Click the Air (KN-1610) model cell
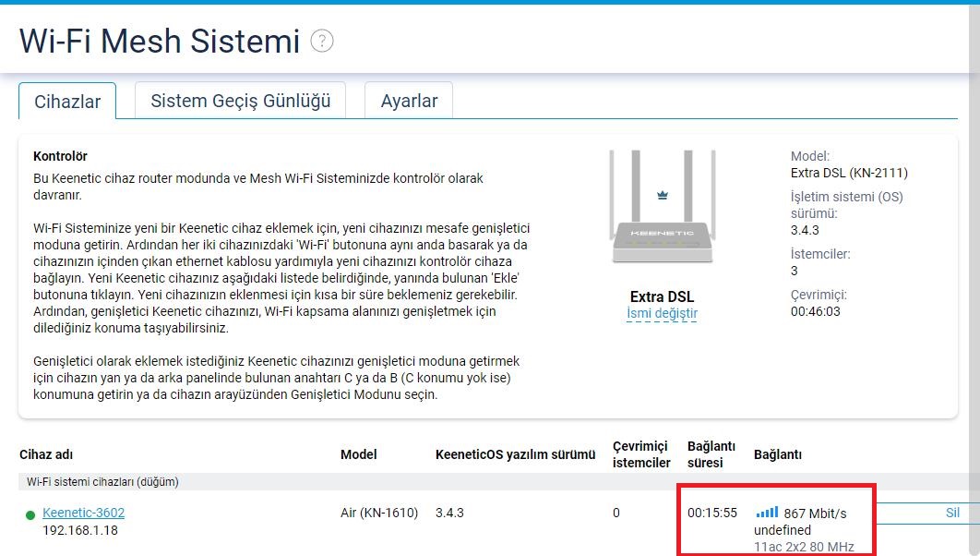Image resolution: width=980 pixels, height=556 pixels. click(379, 513)
